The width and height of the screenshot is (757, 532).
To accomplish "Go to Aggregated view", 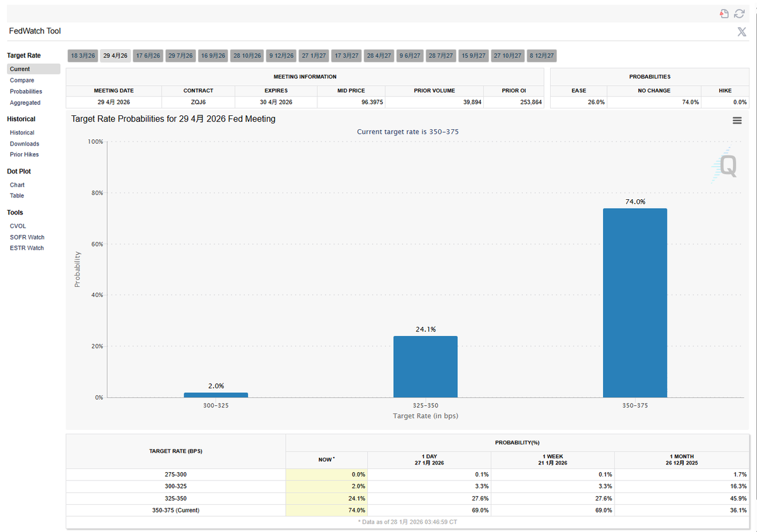I will (25, 103).
